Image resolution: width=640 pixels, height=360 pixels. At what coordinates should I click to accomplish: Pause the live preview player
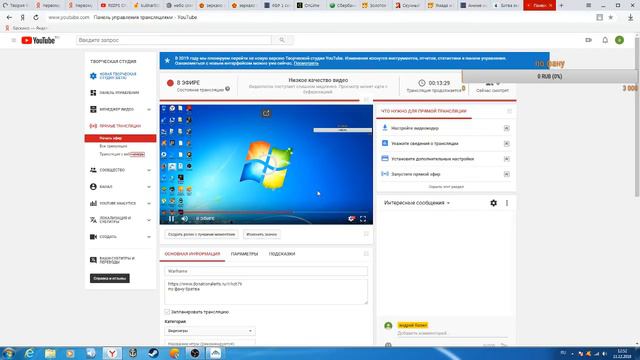(171, 219)
